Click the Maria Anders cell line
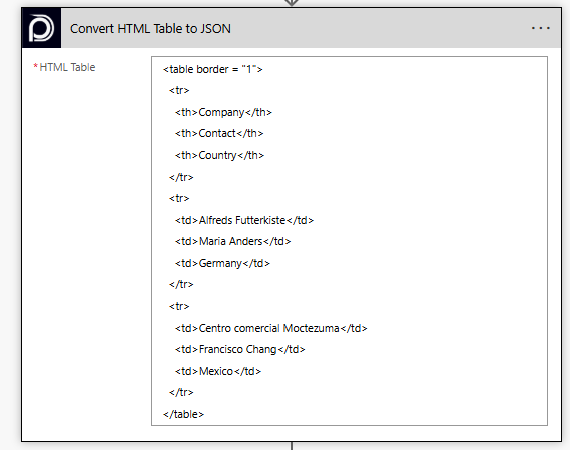570x450 pixels. [233, 241]
